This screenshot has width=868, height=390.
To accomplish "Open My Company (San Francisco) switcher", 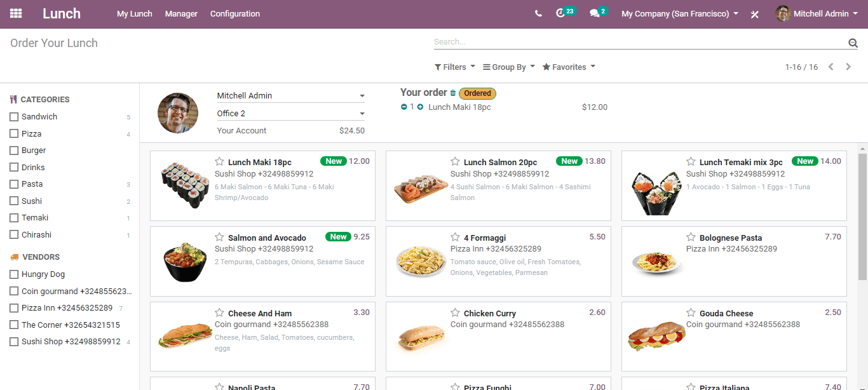I will click(680, 13).
